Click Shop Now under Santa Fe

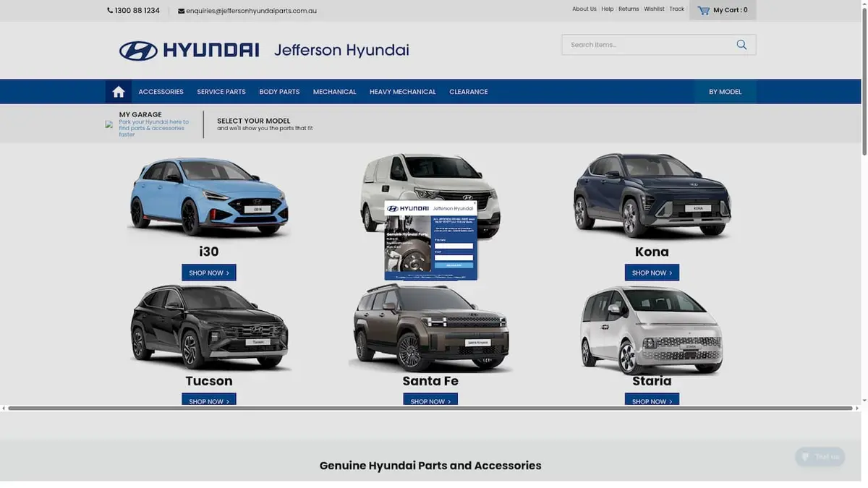point(430,400)
